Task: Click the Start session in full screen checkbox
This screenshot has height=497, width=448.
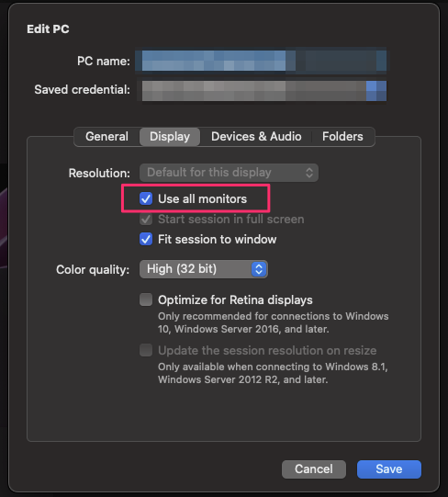Action: click(146, 219)
